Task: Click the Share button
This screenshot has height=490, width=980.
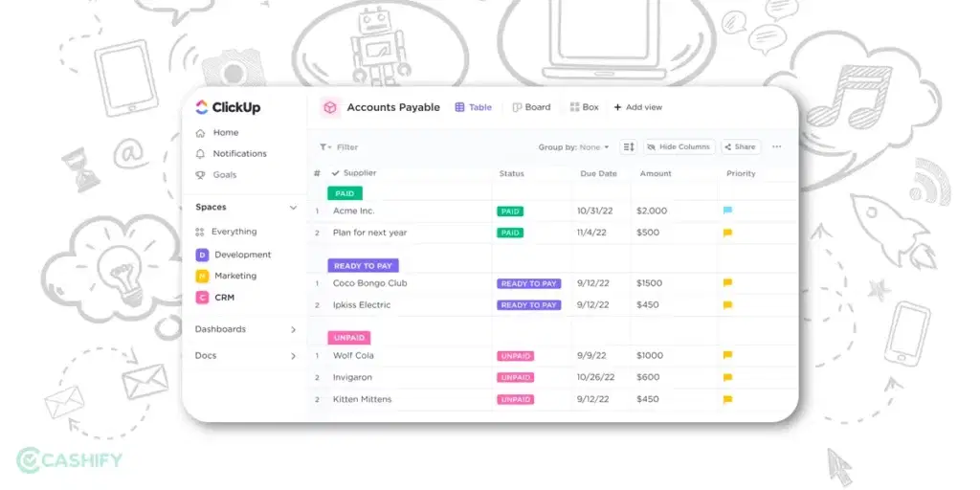Action: (x=741, y=146)
